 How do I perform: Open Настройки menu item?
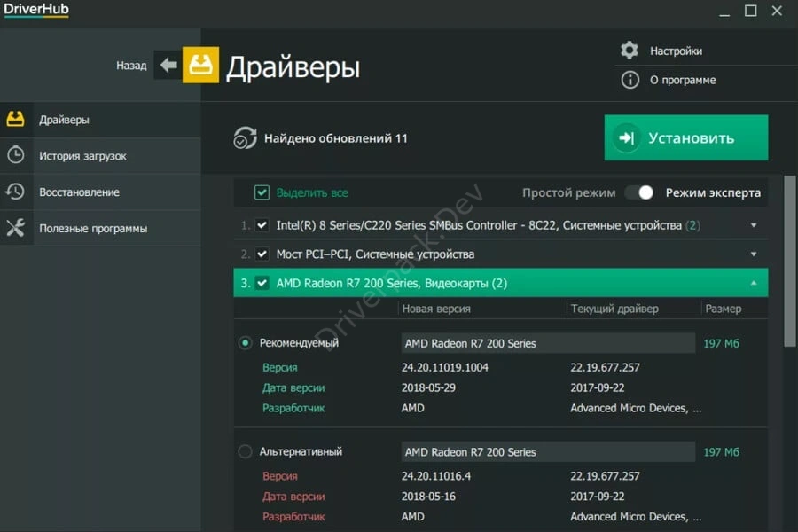(x=676, y=51)
